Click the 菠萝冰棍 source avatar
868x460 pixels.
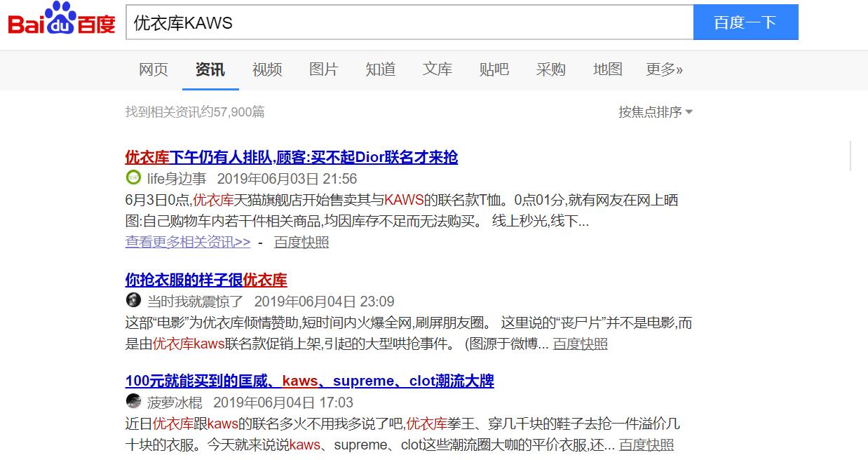coord(133,402)
